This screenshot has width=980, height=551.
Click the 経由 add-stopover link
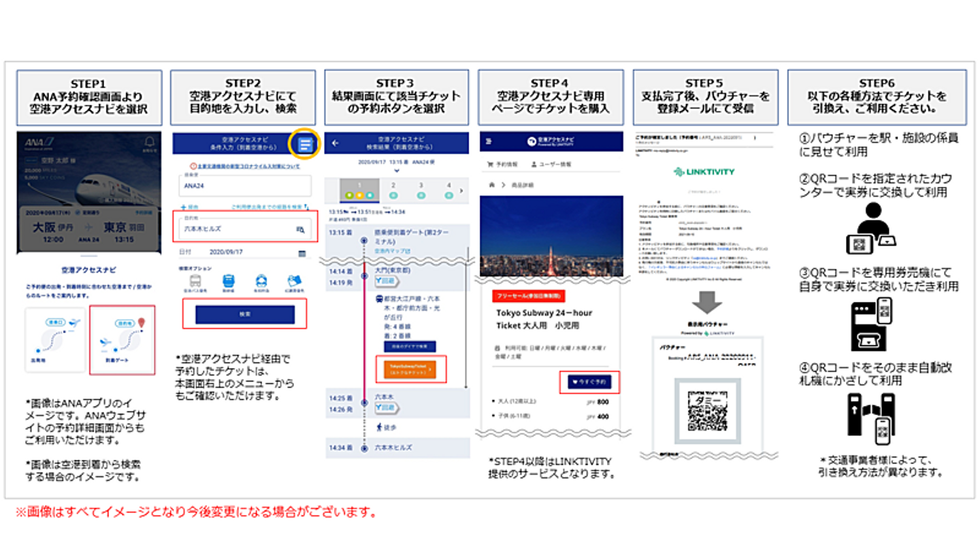coord(190,206)
